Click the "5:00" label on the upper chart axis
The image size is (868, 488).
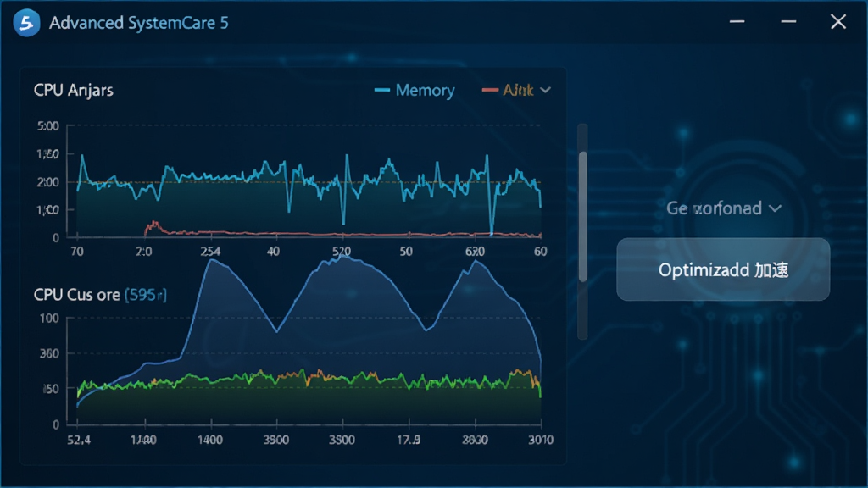click(48, 126)
